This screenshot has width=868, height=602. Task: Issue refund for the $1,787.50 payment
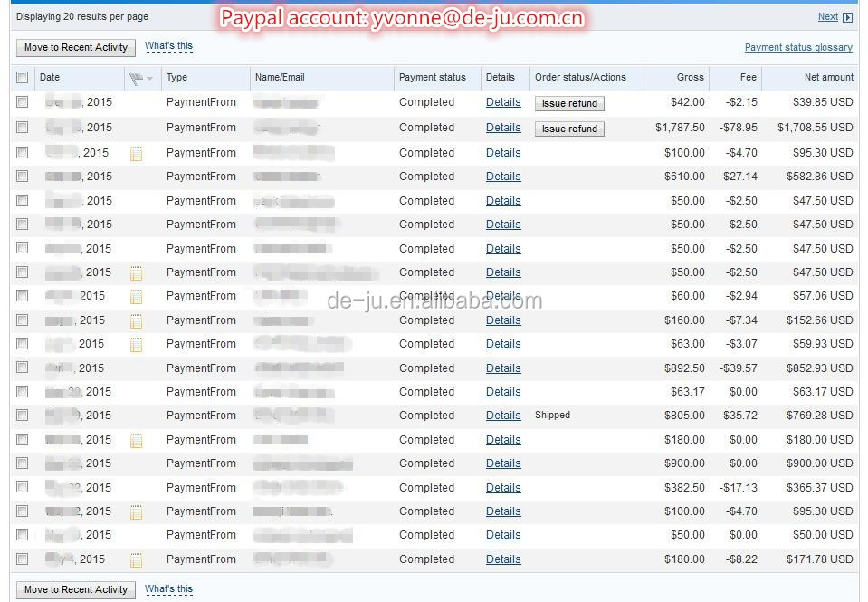pos(569,129)
